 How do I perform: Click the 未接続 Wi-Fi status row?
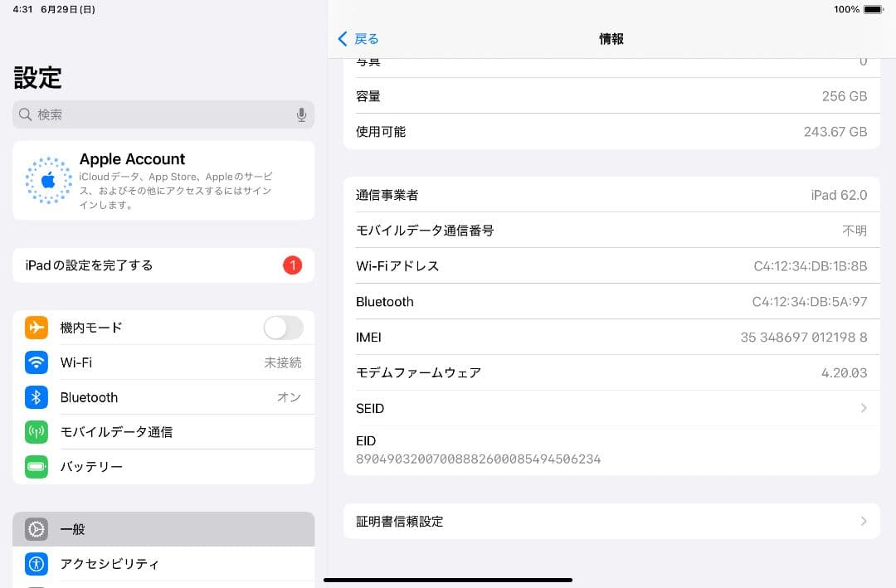(x=282, y=362)
